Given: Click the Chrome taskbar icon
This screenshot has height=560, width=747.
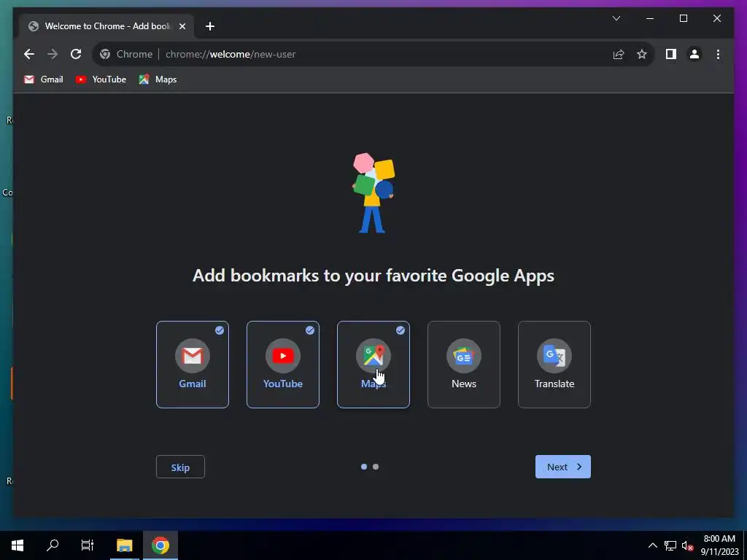Looking at the screenshot, I should [160, 545].
